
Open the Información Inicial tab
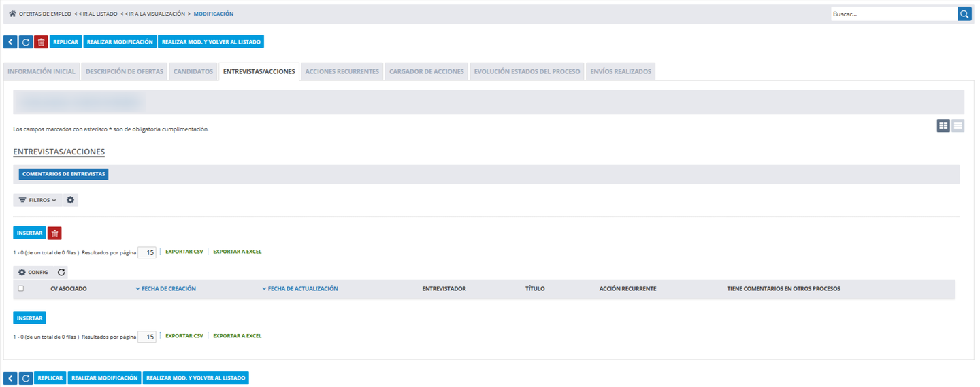pyautogui.click(x=42, y=71)
